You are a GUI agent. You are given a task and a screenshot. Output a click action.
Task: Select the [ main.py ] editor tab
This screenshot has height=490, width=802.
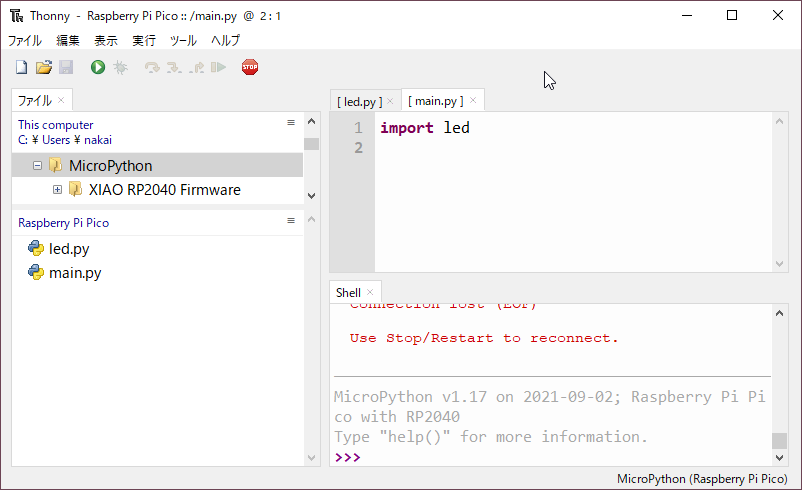click(x=436, y=101)
